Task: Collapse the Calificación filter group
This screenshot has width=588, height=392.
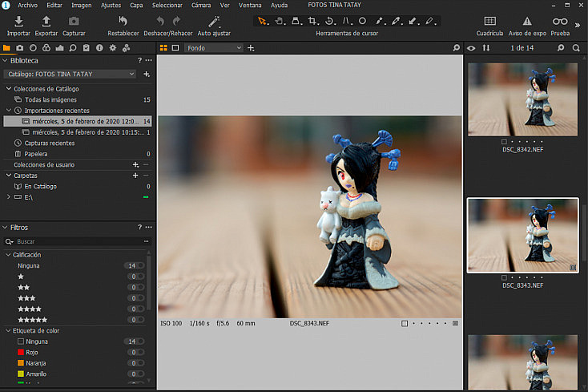Action: point(8,255)
